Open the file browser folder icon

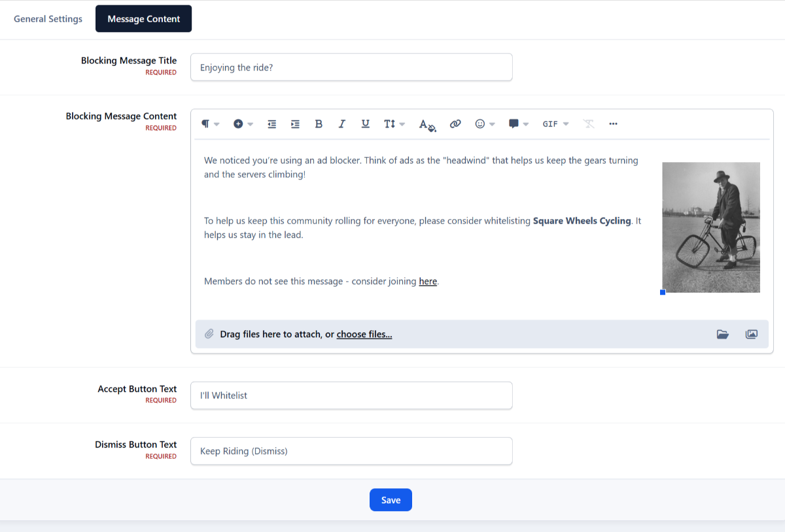click(x=722, y=335)
